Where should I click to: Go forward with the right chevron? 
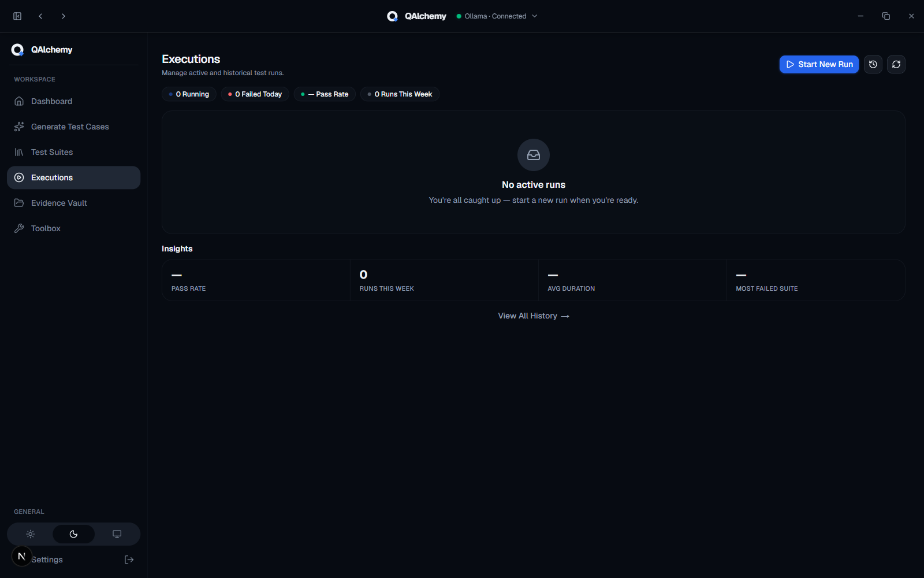(64, 16)
